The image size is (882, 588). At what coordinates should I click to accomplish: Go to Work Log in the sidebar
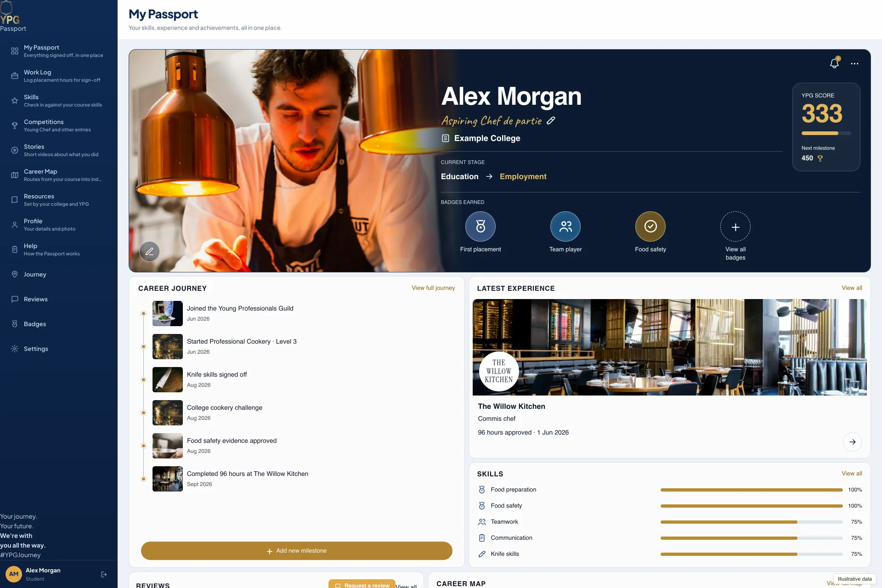pos(59,76)
